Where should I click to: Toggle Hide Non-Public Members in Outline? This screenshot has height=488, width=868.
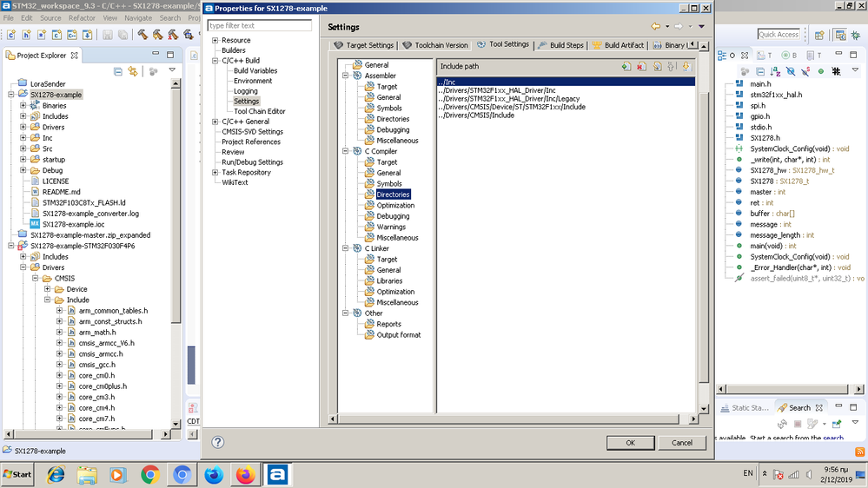point(821,71)
